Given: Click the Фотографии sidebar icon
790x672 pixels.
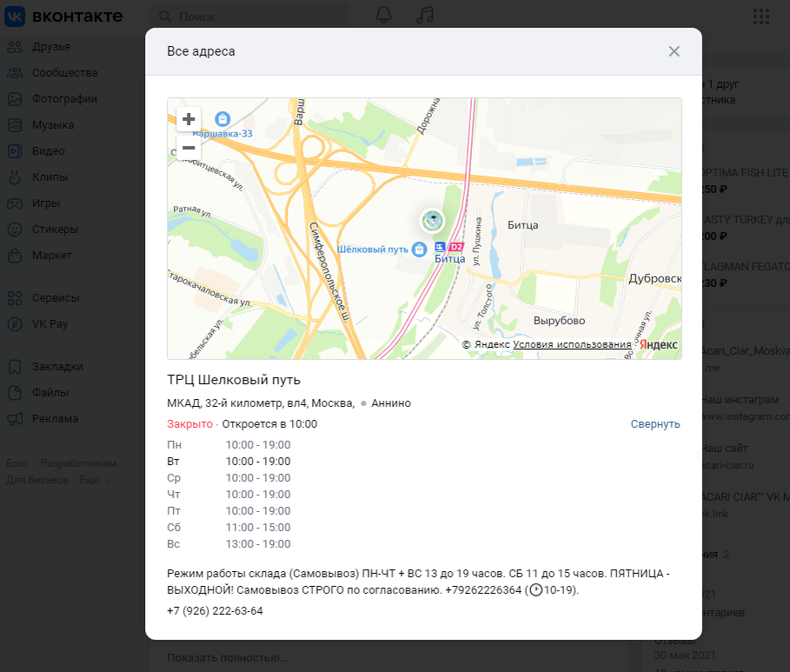Looking at the screenshot, I should coord(15,99).
